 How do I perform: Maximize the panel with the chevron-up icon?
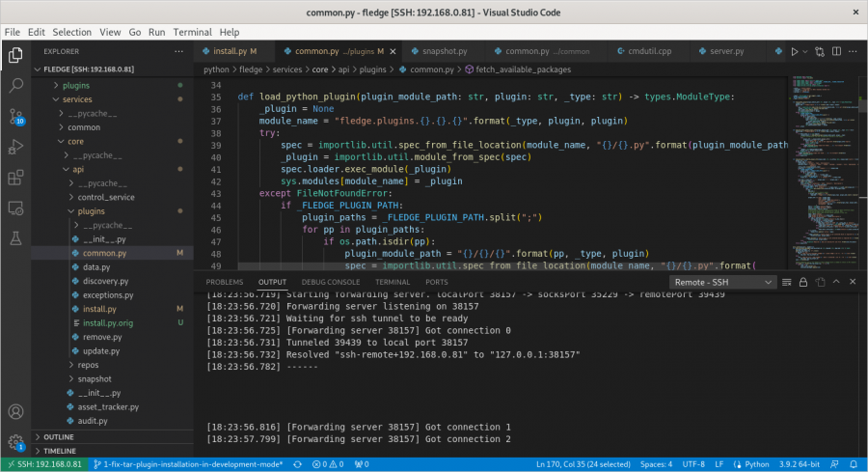point(835,282)
